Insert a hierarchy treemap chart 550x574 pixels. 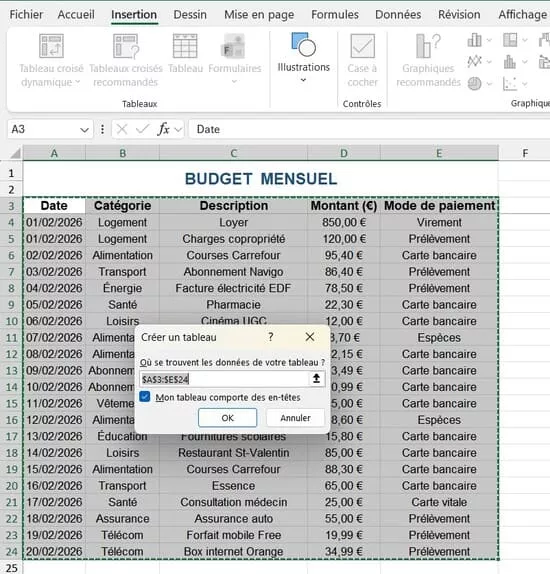510,40
